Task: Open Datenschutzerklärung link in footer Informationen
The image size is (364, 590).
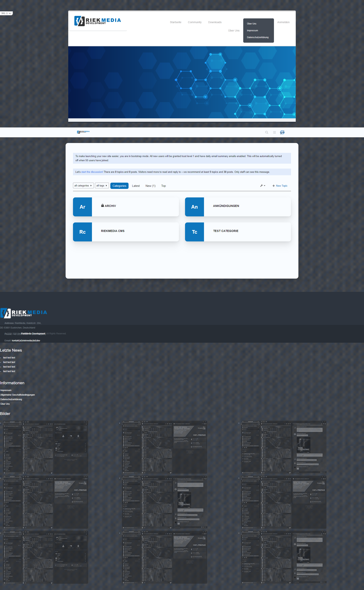Action: pyautogui.click(x=11, y=399)
